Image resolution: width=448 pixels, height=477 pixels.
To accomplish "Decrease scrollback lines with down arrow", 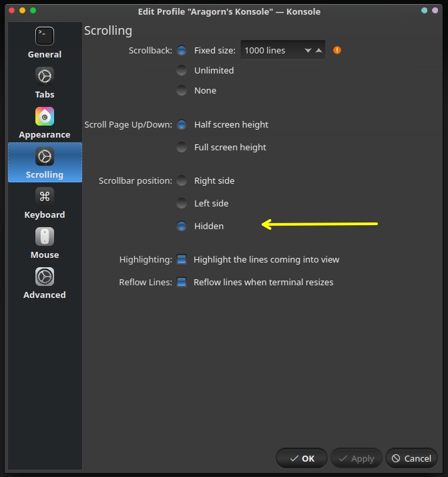I will coord(308,51).
